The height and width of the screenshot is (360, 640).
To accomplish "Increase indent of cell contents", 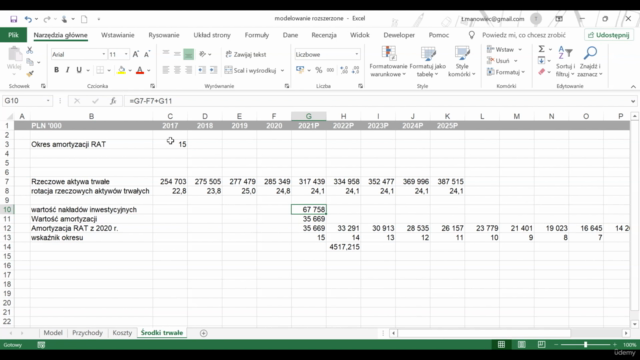I will point(213,70).
